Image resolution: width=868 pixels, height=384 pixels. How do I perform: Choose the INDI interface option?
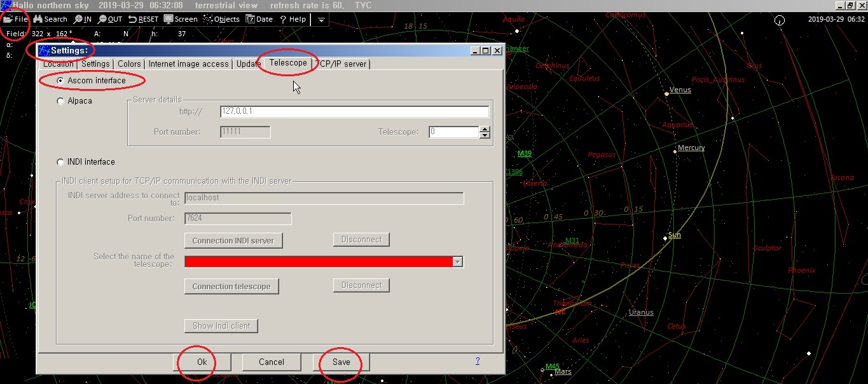tap(60, 162)
